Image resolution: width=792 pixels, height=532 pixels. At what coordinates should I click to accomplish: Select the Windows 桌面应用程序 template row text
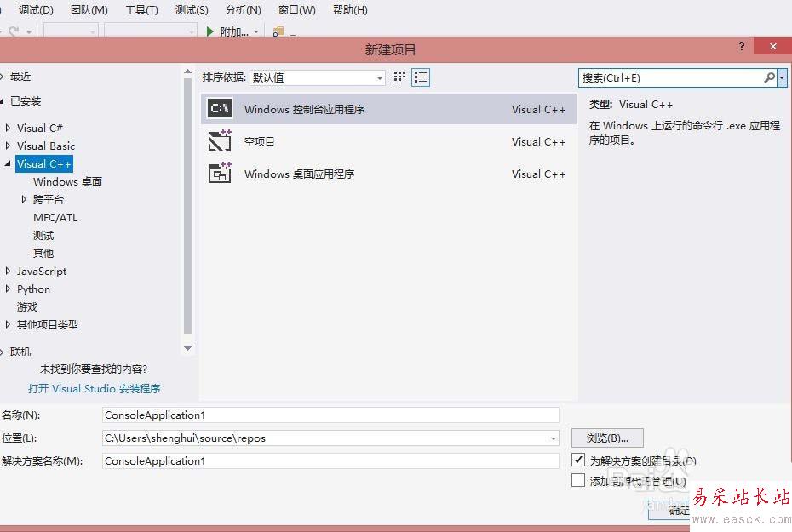pos(300,174)
